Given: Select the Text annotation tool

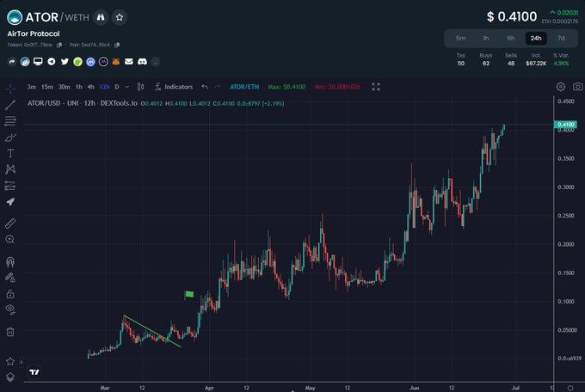Looking at the screenshot, I should [x=10, y=153].
